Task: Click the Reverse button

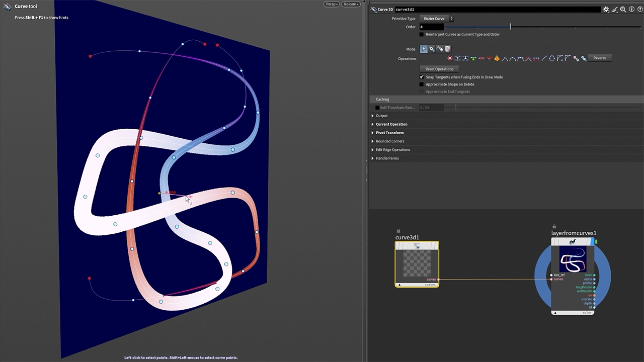Action: pos(600,58)
